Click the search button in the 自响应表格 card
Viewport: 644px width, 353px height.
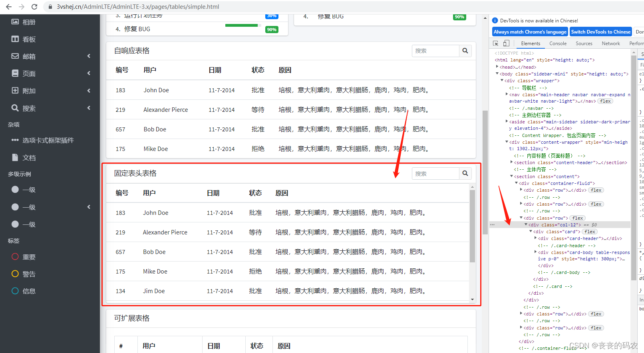[x=465, y=51]
